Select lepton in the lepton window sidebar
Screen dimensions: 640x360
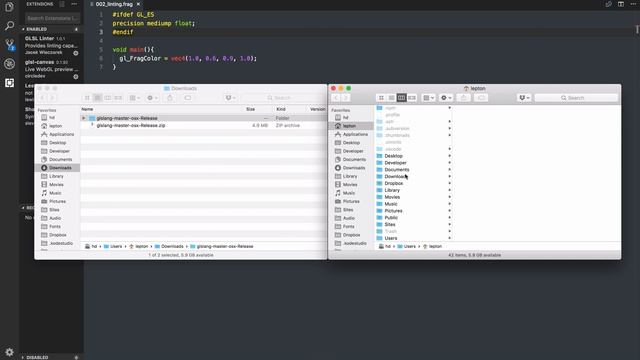351,126
